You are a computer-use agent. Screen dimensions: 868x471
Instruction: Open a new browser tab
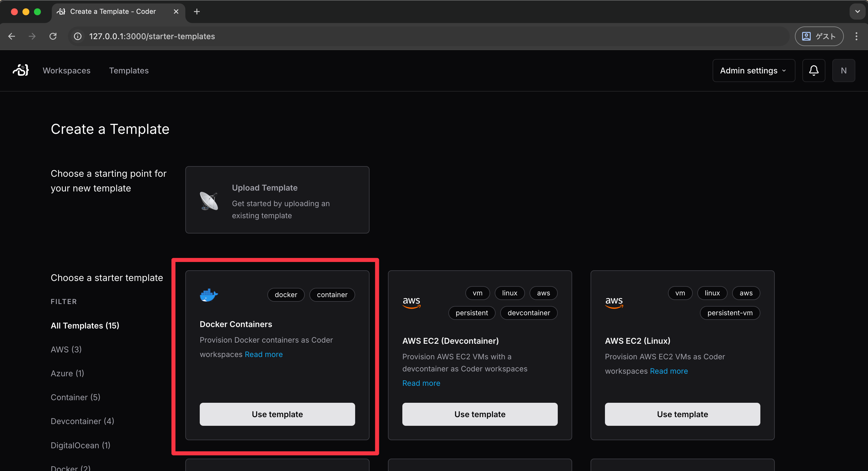click(x=197, y=12)
